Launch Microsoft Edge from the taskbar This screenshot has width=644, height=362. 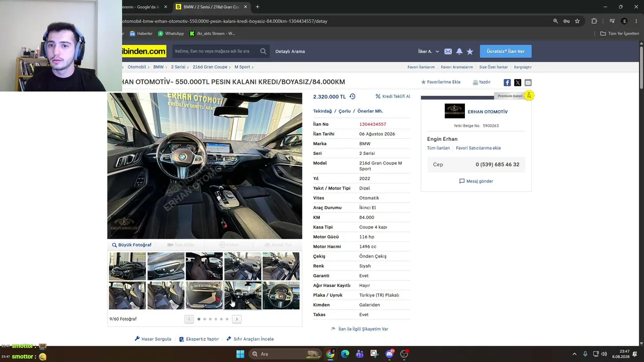[345, 354]
